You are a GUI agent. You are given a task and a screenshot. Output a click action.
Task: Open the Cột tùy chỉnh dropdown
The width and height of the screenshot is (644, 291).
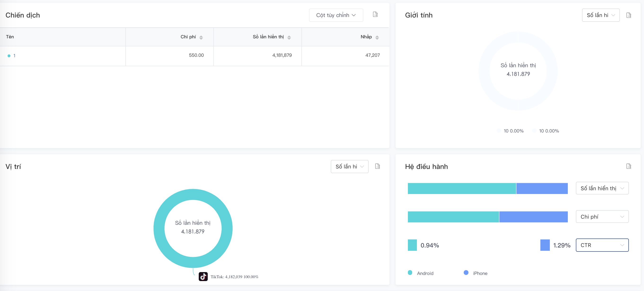tap(336, 15)
